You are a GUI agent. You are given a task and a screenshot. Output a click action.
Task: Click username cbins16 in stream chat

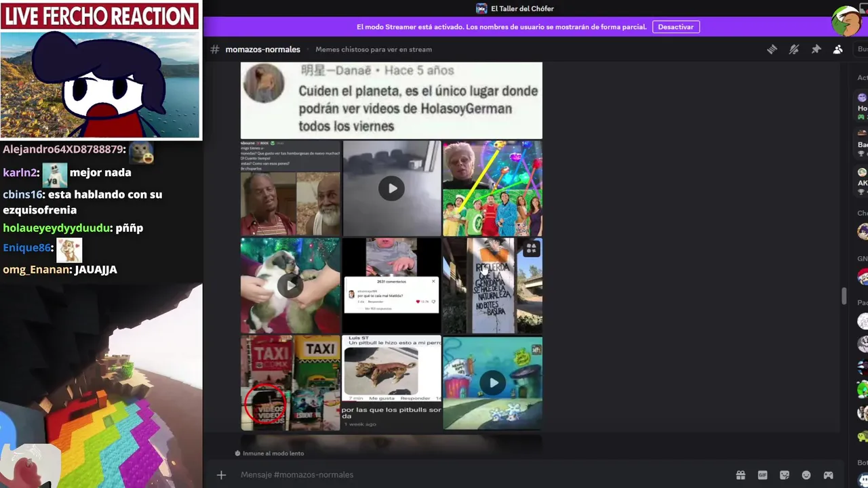click(x=24, y=195)
